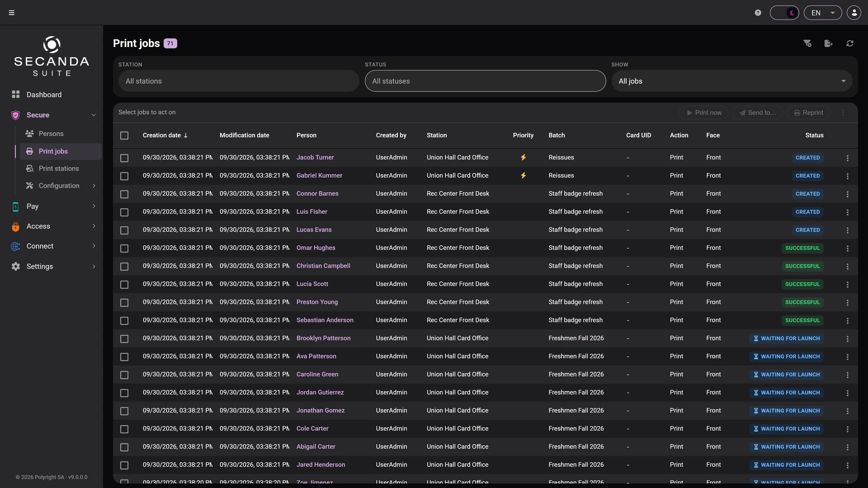Image resolution: width=868 pixels, height=488 pixels.
Task: Open the All stations filter
Action: [239, 81]
